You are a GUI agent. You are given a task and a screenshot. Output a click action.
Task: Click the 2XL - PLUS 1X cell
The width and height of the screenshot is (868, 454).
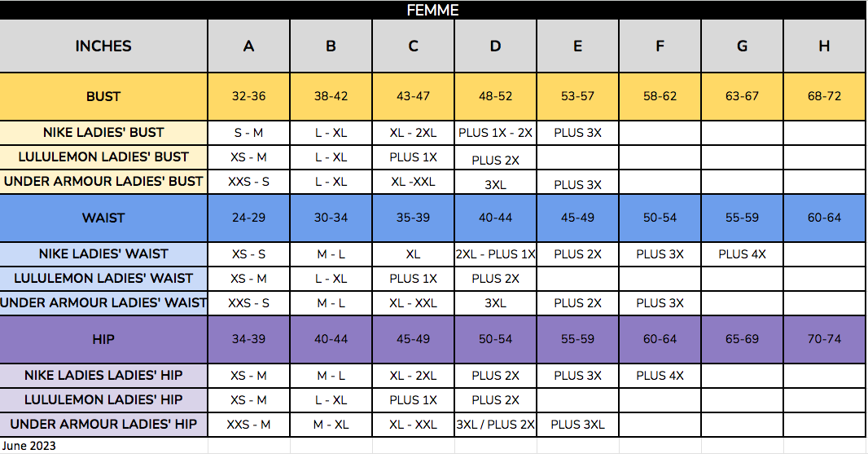pyautogui.click(x=495, y=254)
